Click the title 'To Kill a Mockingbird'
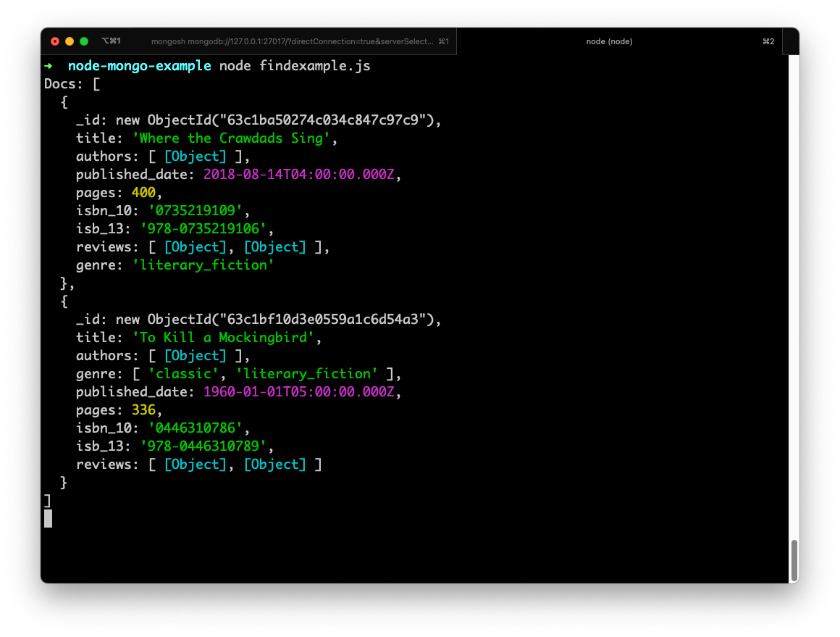Image resolution: width=840 pixels, height=637 pixels. 223,337
